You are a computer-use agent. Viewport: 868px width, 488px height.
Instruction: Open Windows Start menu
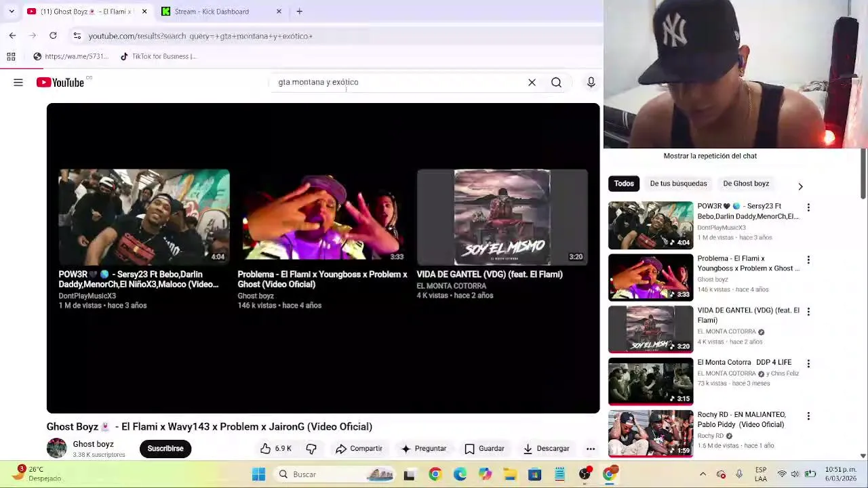258,474
